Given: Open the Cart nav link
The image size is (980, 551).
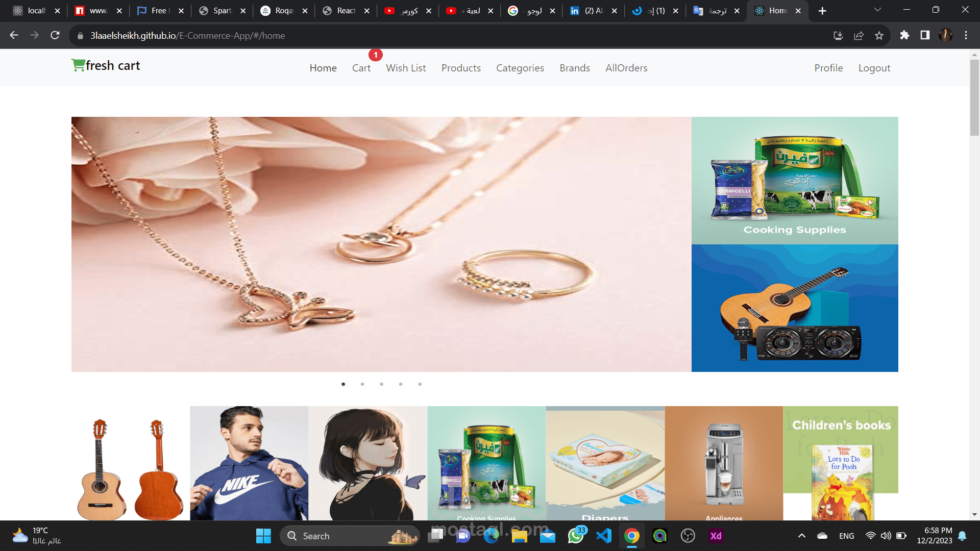Looking at the screenshot, I should [x=361, y=68].
